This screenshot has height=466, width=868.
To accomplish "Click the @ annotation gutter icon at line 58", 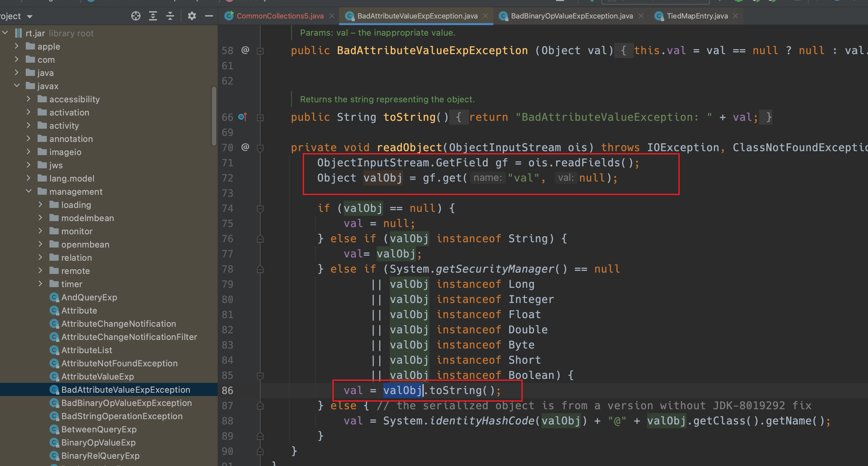I will [245, 50].
